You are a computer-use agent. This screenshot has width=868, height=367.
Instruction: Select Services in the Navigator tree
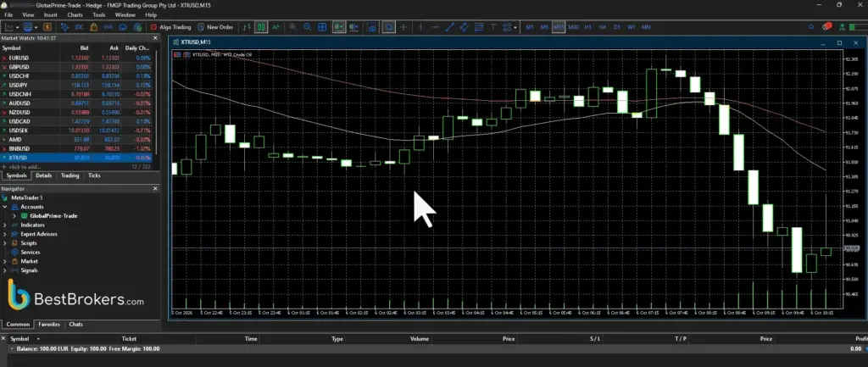pos(30,253)
